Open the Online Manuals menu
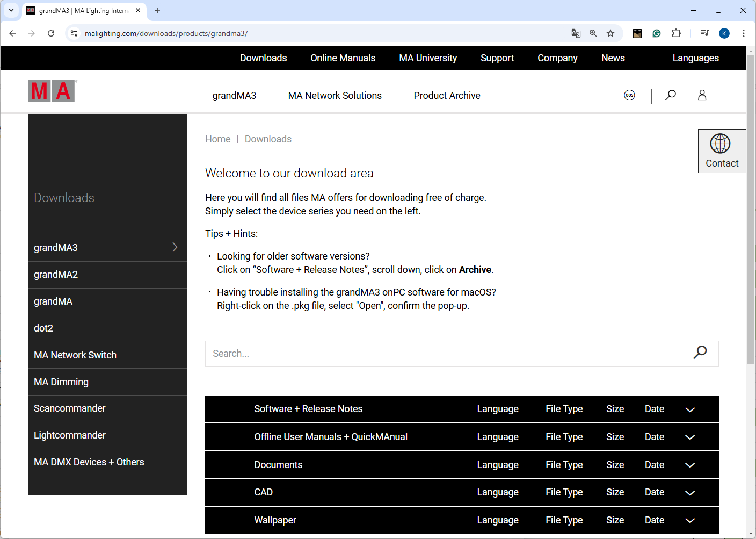The height and width of the screenshot is (539, 756). [x=343, y=58]
